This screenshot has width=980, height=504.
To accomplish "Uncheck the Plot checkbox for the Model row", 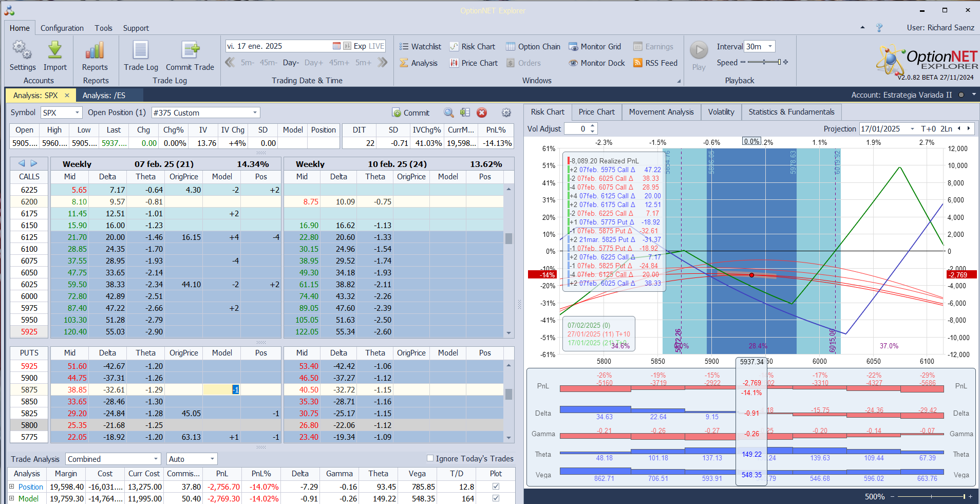I will coord(496,498).
